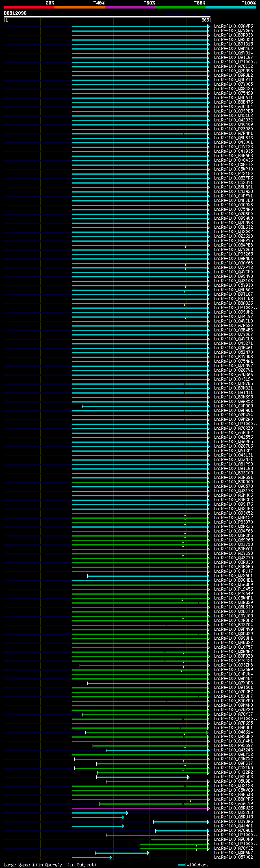Viewport: 260px width, 868px height.
Task: Select the UniRef100_P19456 label
Action: pyautogui.click(x=233, y=589)
